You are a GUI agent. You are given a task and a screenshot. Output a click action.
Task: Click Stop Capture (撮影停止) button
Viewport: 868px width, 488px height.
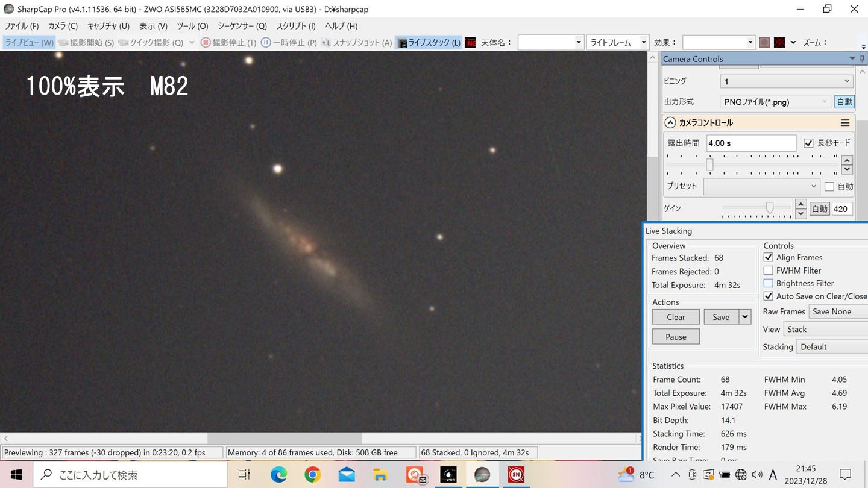[x=228, y=43]
